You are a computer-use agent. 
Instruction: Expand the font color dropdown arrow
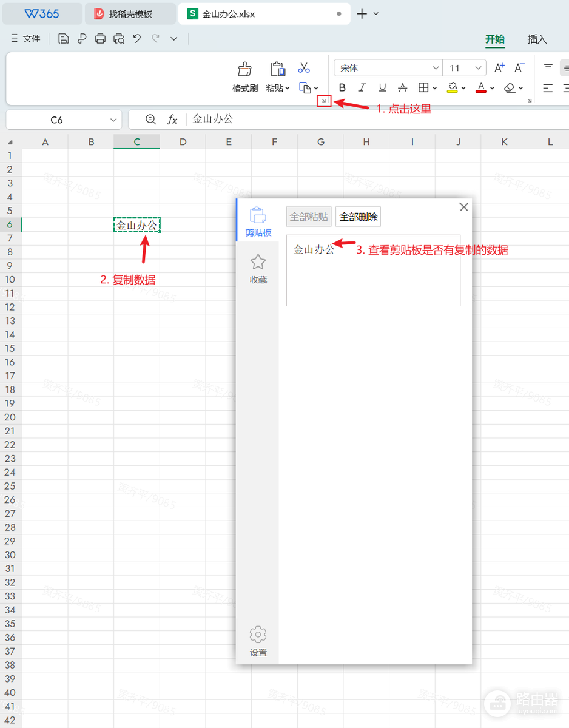point(492,88)
